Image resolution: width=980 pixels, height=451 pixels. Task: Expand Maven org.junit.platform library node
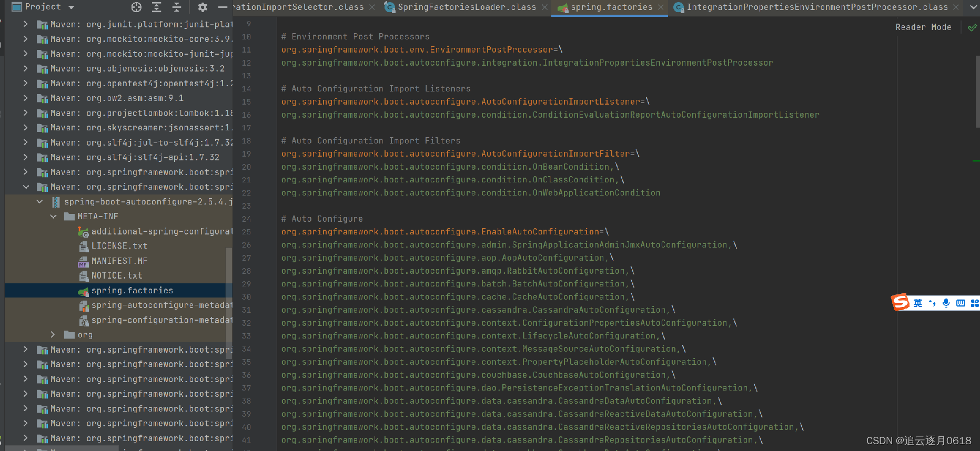[26, 24]
